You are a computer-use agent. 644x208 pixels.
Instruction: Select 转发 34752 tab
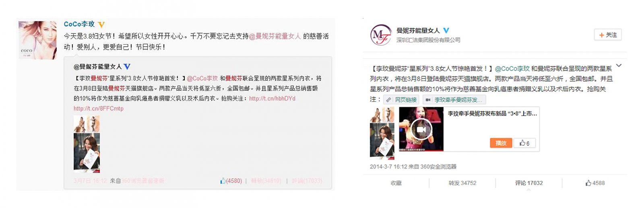pos(462,183)
